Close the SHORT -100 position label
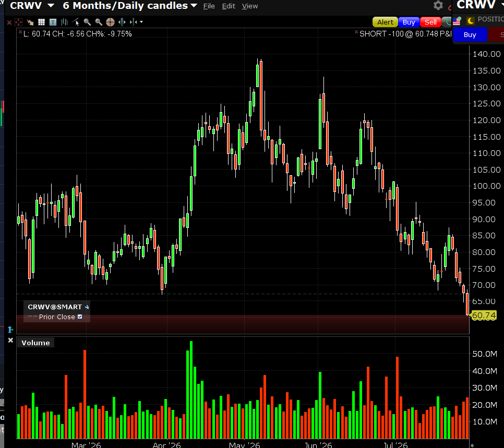 point(356,32)
